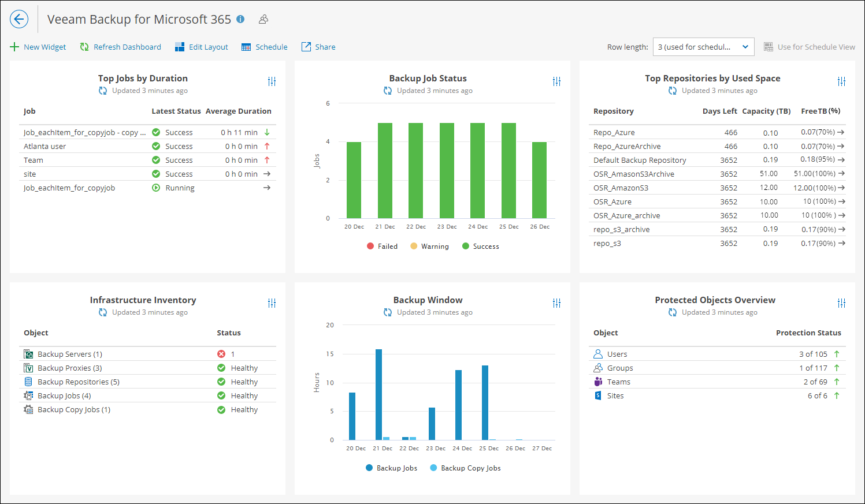865x504 pixels.
Task: Add a New Widget
Action: 38,47
